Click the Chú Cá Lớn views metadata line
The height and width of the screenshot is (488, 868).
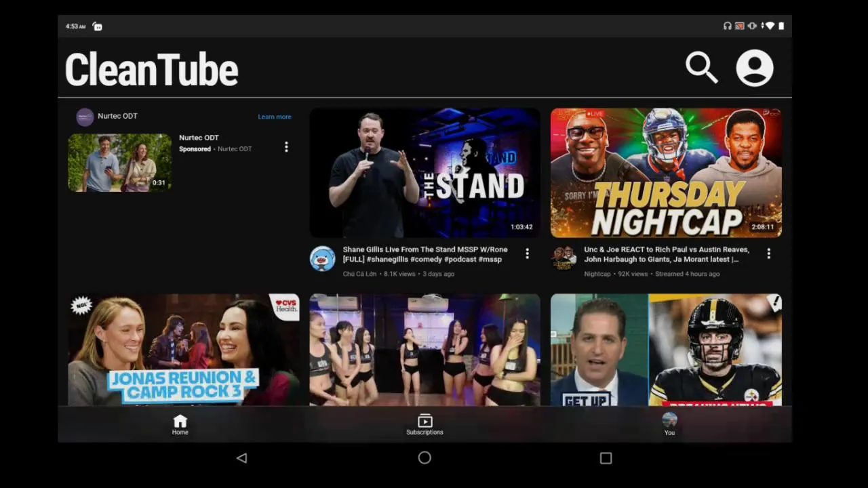point(399,274)
